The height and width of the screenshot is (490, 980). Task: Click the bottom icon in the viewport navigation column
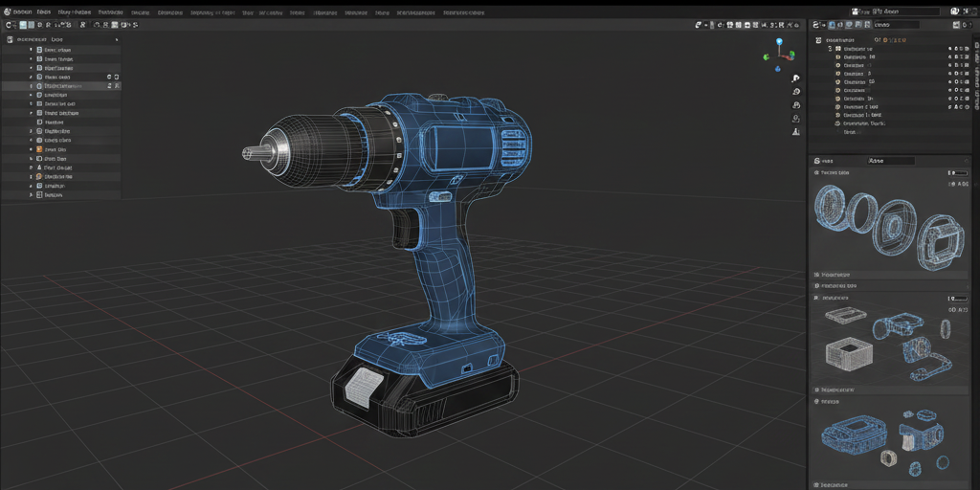796,132
